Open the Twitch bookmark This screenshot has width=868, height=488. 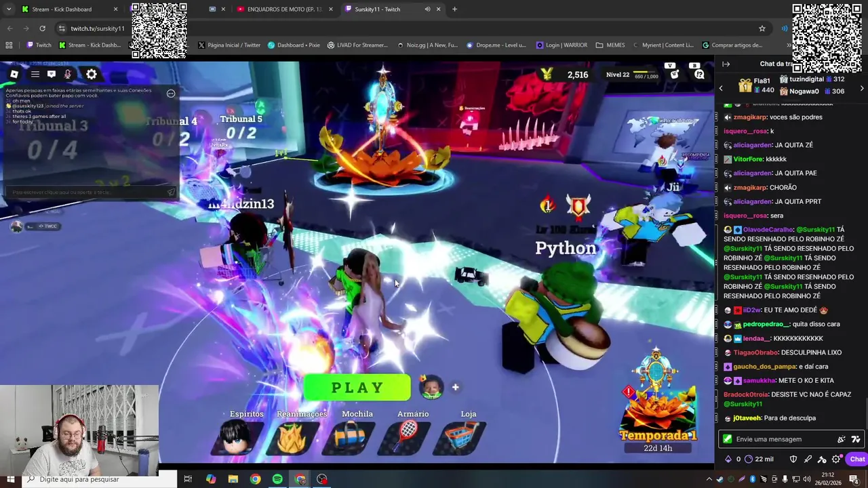(39, 45)
